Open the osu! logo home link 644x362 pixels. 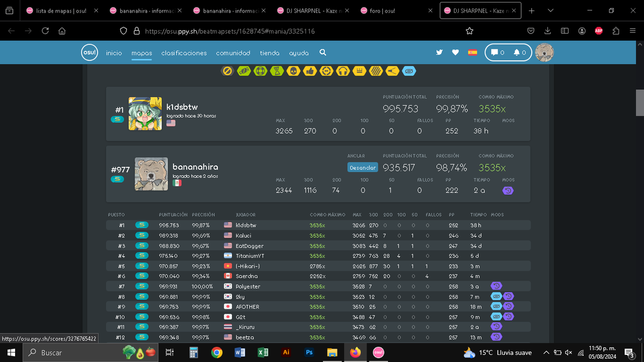pyautogui.click(x=89, y=52)
